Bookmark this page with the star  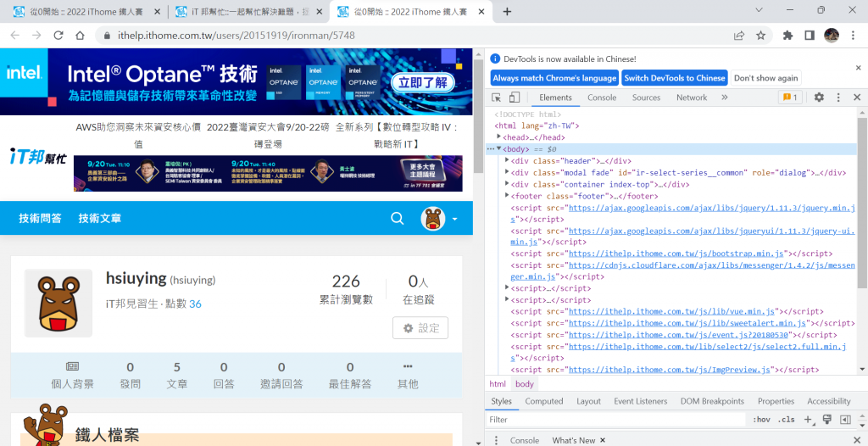point(760,36)
